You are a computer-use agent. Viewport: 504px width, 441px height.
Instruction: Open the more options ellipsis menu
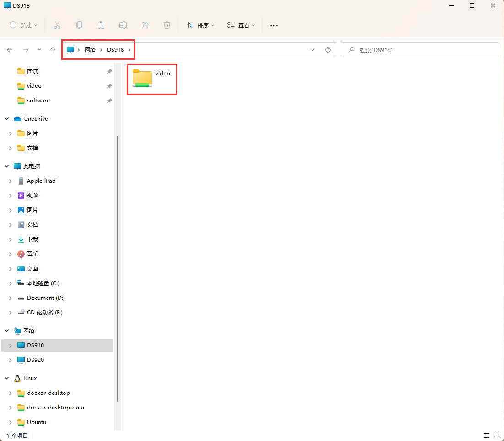[x=274, y=25]
